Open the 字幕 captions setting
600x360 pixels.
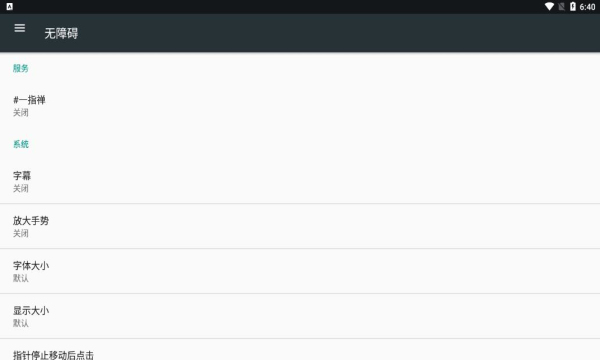click(300, 181)
